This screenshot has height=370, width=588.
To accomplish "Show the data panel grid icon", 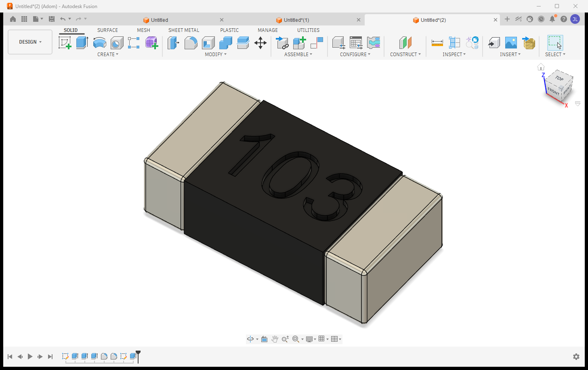I will pos(24,19).
